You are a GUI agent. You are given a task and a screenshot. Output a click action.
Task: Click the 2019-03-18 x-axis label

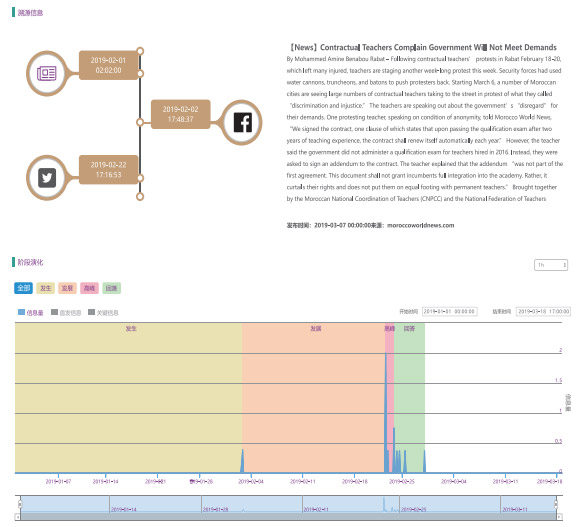click(550, 481)
